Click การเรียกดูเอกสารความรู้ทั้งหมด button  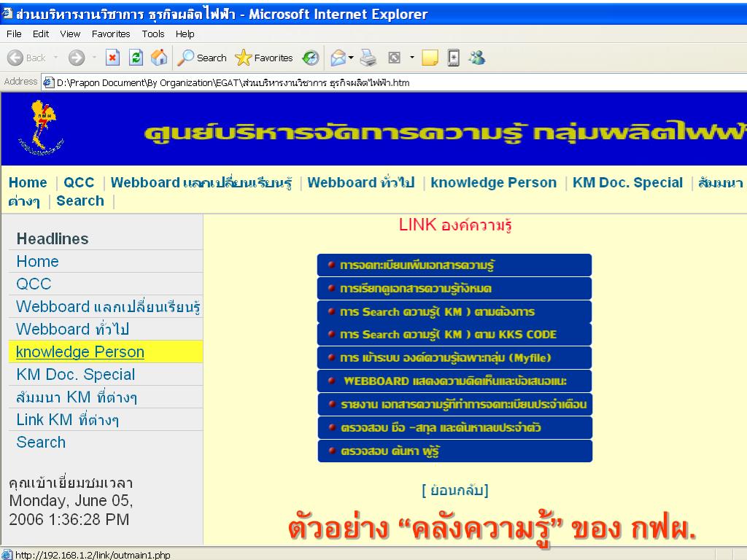pos(454,288)
